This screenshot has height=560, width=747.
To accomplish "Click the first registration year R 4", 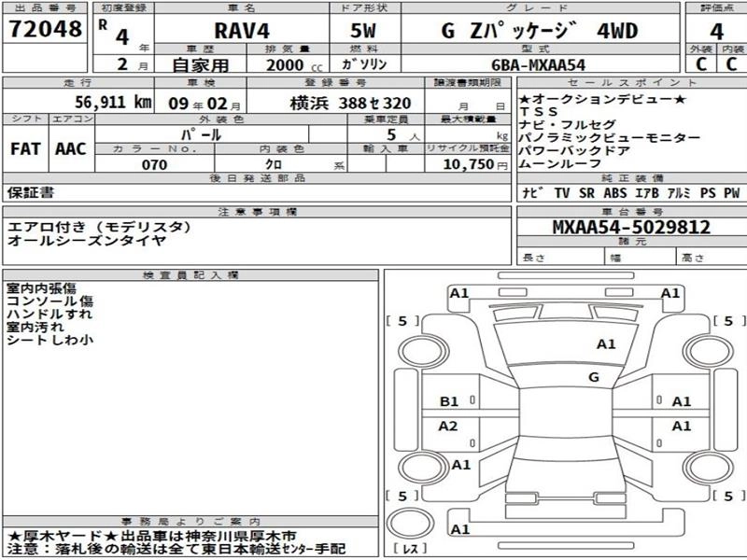I will (114, 33).
